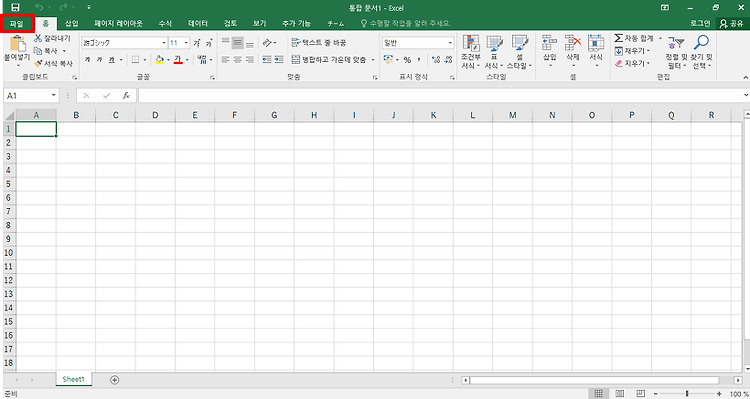Expand the borders dropdown arrow
Image resolution: width=750 pixels, height=399 pixels.
coord(145,60)
